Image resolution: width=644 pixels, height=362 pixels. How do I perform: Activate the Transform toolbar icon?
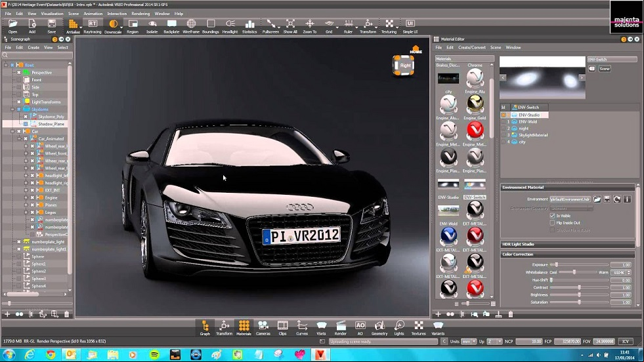point(368,26)
